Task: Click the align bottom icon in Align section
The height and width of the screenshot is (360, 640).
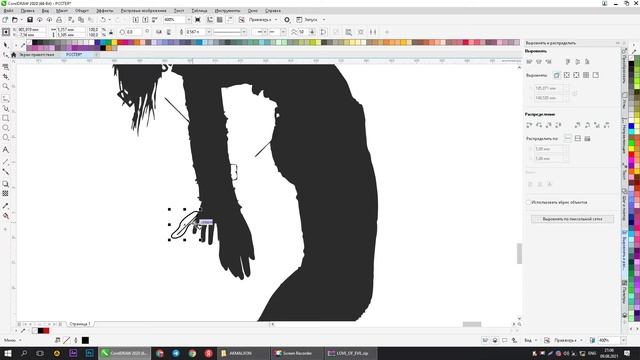Action: click(x=587, y=62)
